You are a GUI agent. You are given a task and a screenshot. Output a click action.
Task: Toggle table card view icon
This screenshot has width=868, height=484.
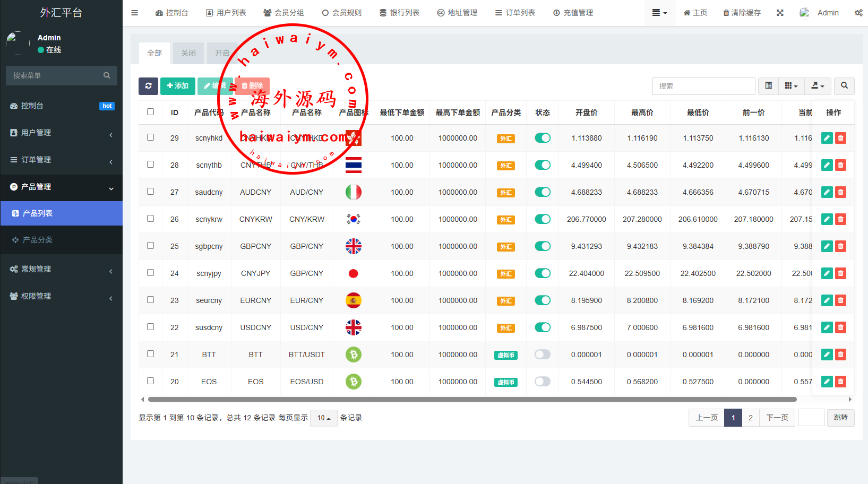768,86
